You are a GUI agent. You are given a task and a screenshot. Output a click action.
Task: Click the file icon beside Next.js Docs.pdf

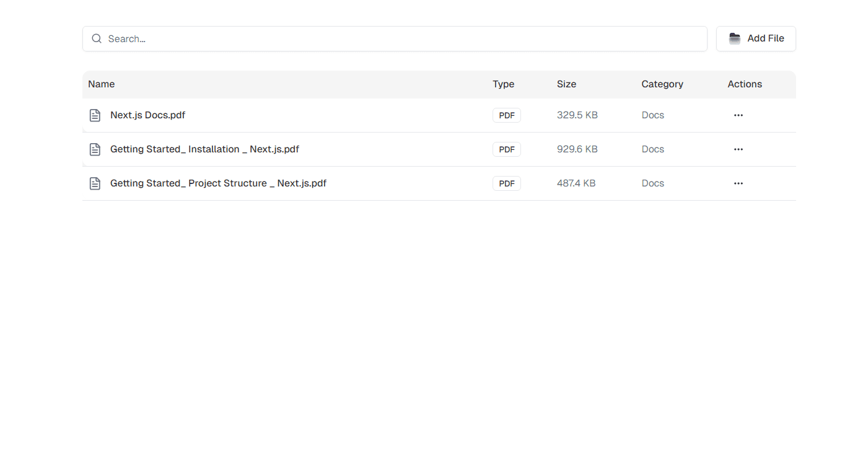click(95, 115)
